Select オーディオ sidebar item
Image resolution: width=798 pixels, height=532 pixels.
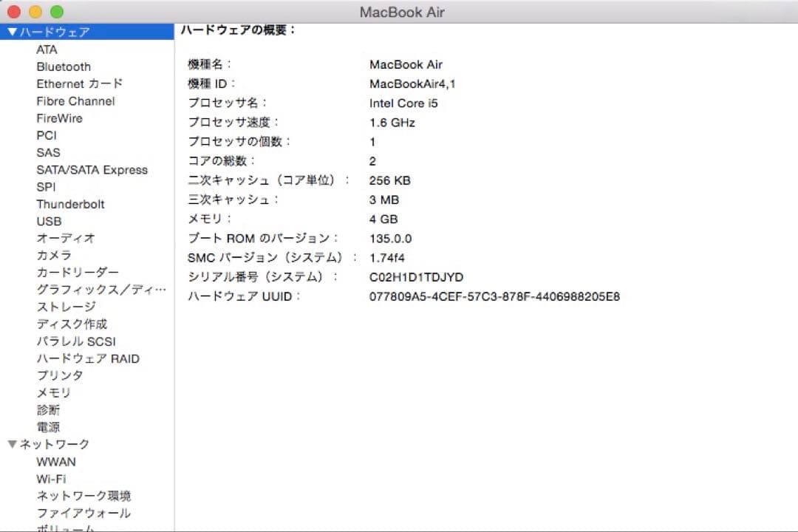click(x=66, y=238)
